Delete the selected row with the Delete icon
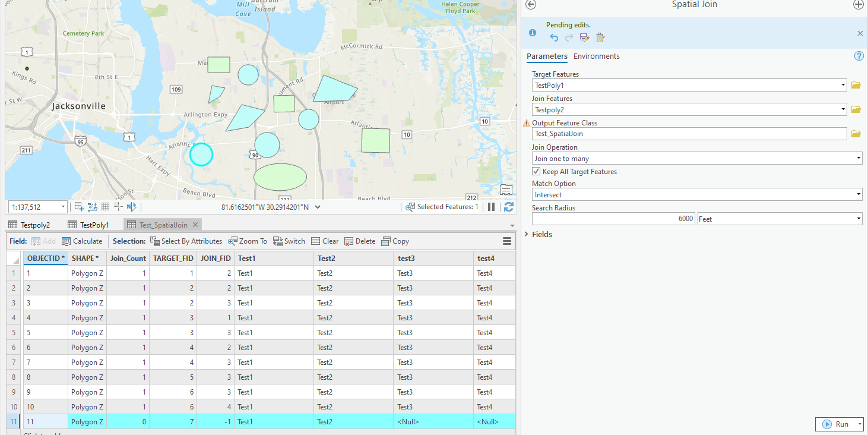This screenshot has width=868, height=435. [x=360, y=241]
